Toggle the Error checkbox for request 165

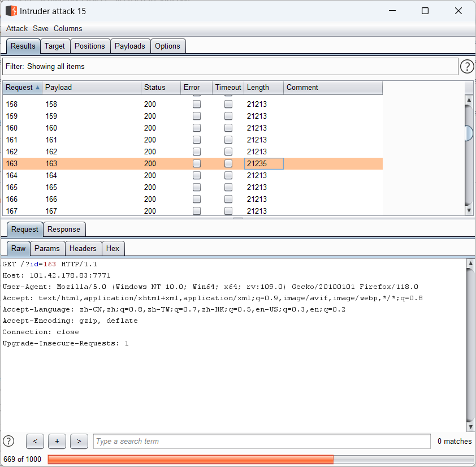coord(197,187)
